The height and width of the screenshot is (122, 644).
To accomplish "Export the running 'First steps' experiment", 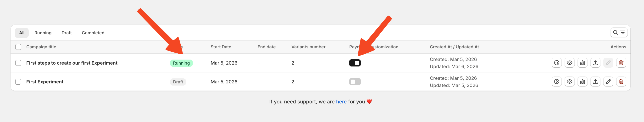I will [595, 63].
